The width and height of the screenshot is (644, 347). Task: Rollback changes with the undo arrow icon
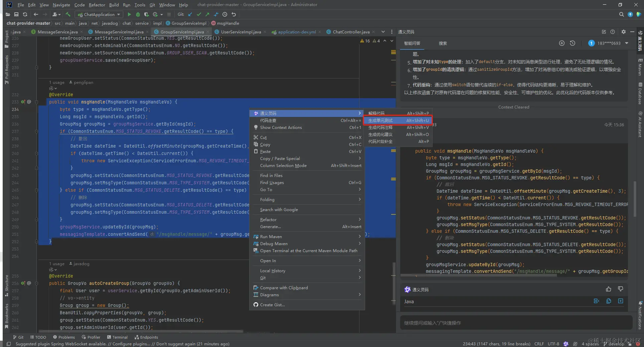(234, 14)
